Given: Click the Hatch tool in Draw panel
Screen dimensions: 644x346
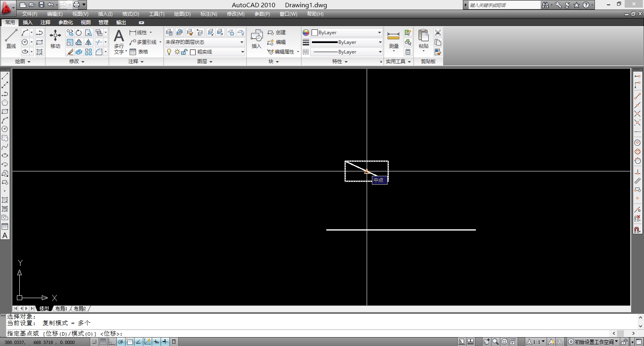Looking at the screenshot, I should pos(39,52).
